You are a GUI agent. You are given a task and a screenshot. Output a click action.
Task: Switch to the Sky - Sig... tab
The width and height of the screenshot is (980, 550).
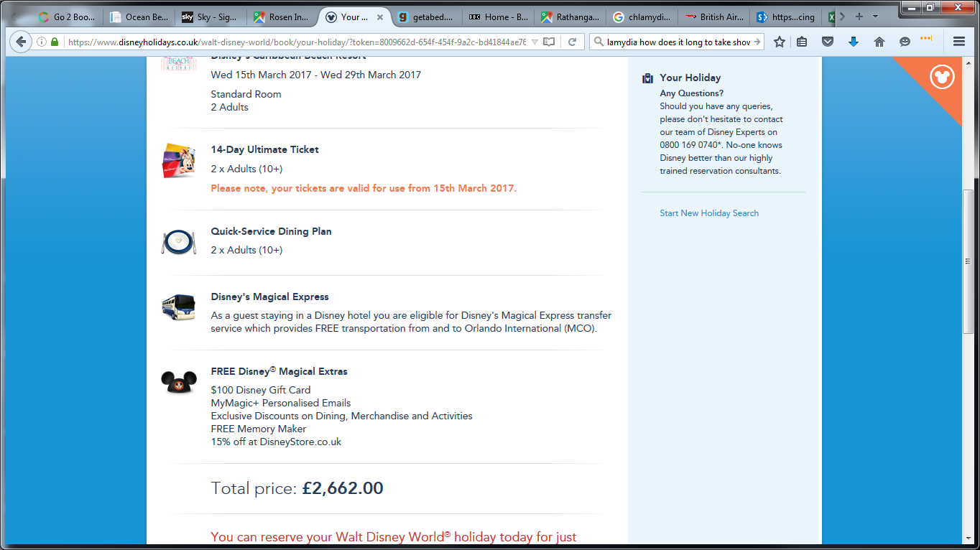(x=211, y=17)
